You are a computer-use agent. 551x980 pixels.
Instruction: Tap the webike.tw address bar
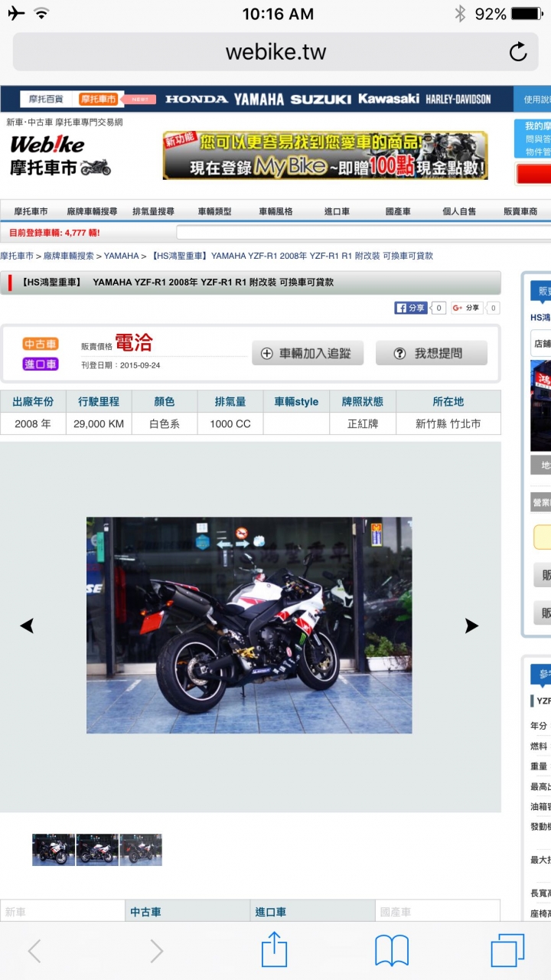click(275, 52)
